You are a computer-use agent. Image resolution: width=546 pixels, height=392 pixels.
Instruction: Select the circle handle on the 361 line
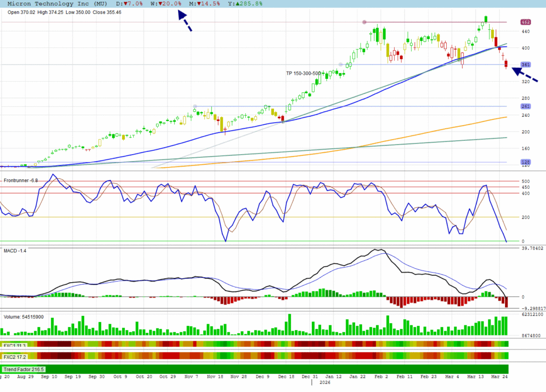[x=341, y=65]
